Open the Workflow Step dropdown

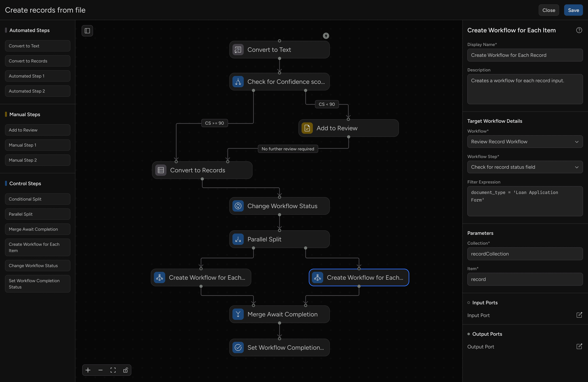[x=525, y=167]
